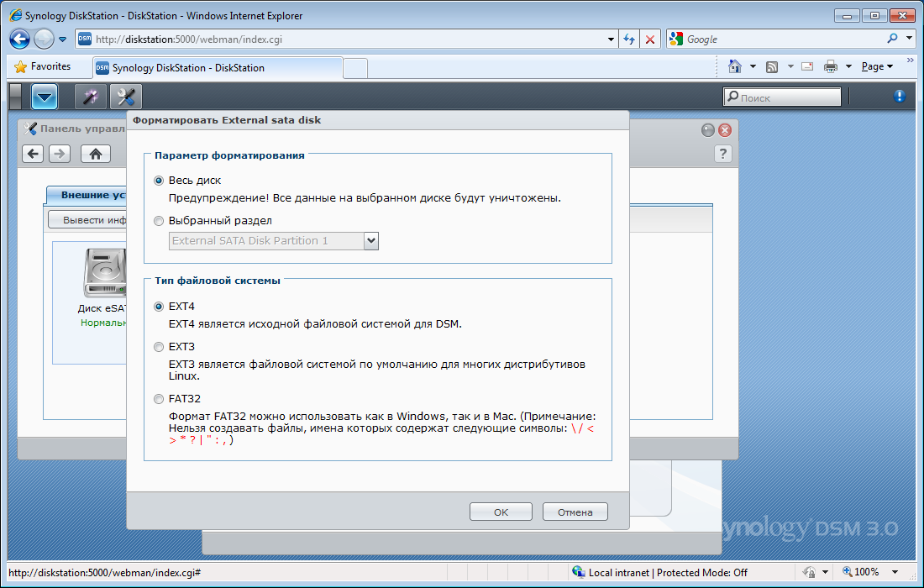Open a new blank browser tab
Image resolution: width=924 pixels, height=588 pixels.
354,68
